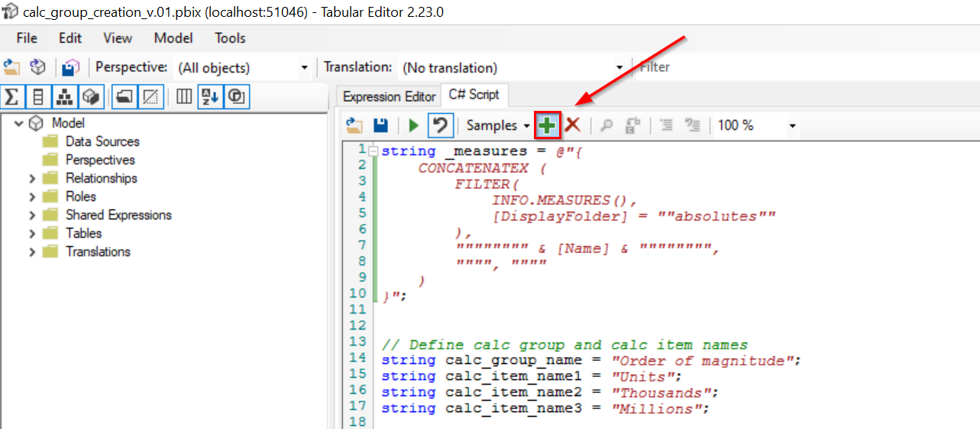The height and width of the screenshot is (429, 980).
Task: Toggle the metadata columns view icon
Action: pyautogui.click(x=184, y=96)
